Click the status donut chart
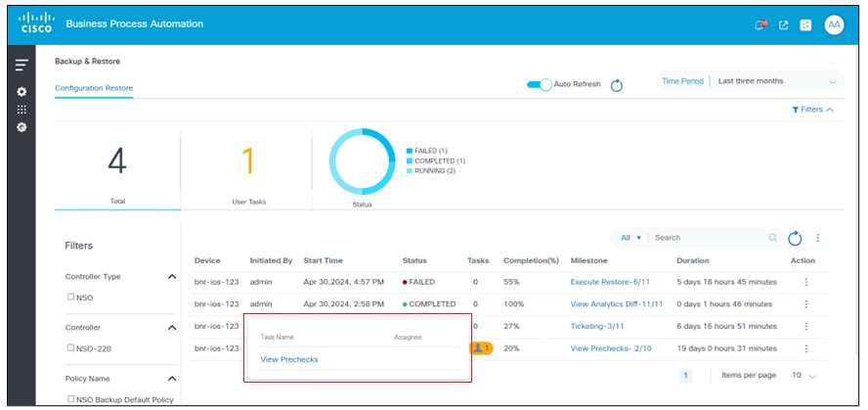This screenshot has width=868, height=410. [x=362, y=161]
